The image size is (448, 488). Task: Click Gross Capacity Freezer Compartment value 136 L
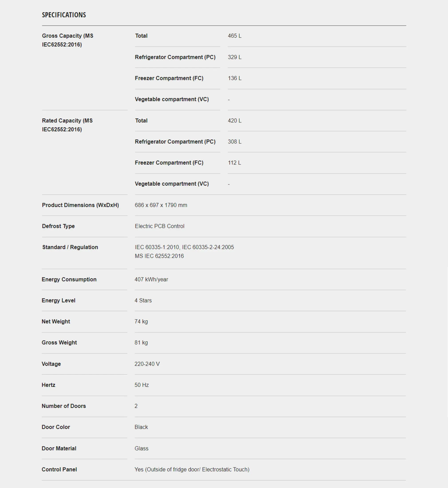point(234,78)
